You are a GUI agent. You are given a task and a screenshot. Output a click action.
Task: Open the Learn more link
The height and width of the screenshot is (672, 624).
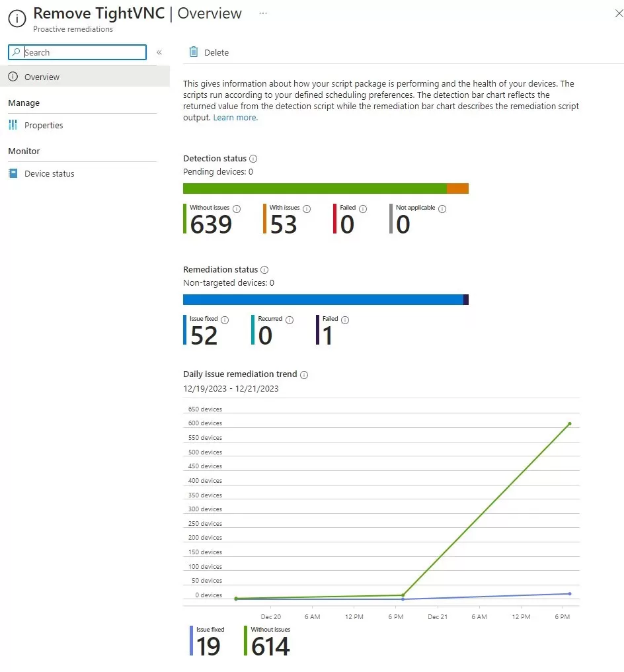tap(235, 118)
